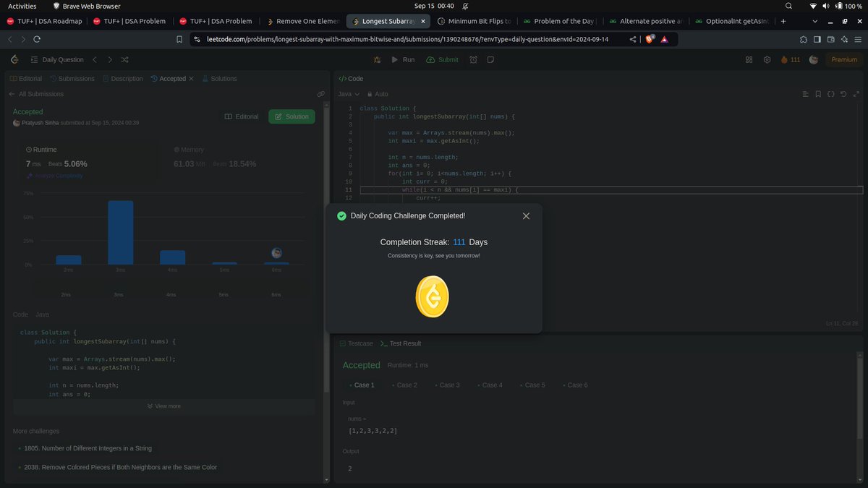Click the leetcode.com address bar
868x488 pixels.
(x=409, y=40)
